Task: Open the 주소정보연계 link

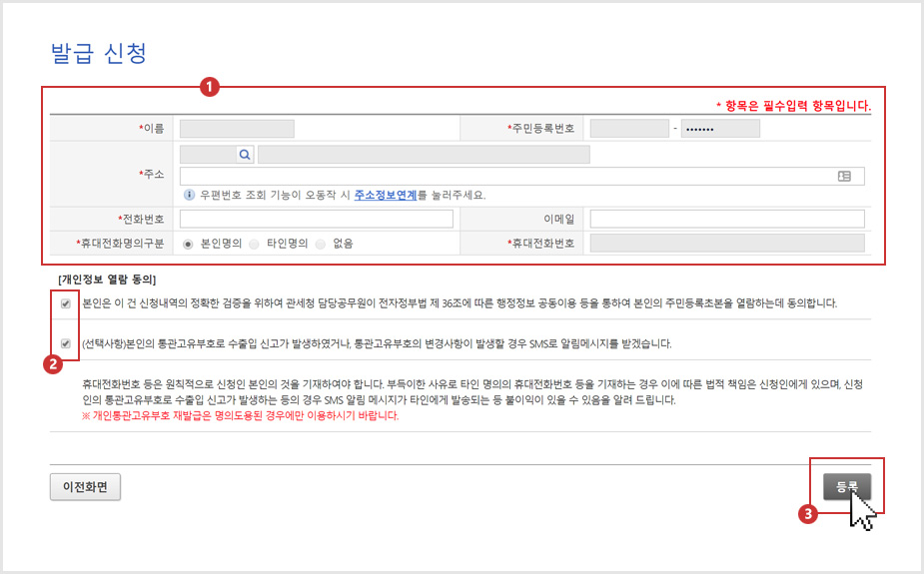Action: [x=386, y=196]
